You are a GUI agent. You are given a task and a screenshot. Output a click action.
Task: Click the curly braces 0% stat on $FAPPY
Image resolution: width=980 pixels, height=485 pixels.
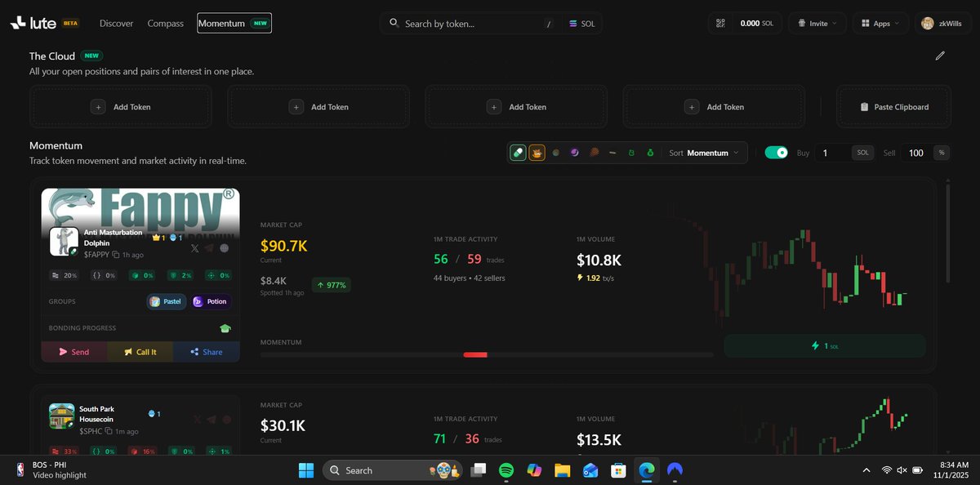(x=103, y=275)
